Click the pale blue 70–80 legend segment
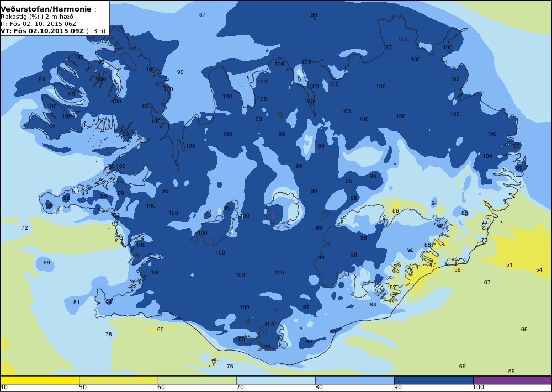552x392 pixels. click(276, 380)
